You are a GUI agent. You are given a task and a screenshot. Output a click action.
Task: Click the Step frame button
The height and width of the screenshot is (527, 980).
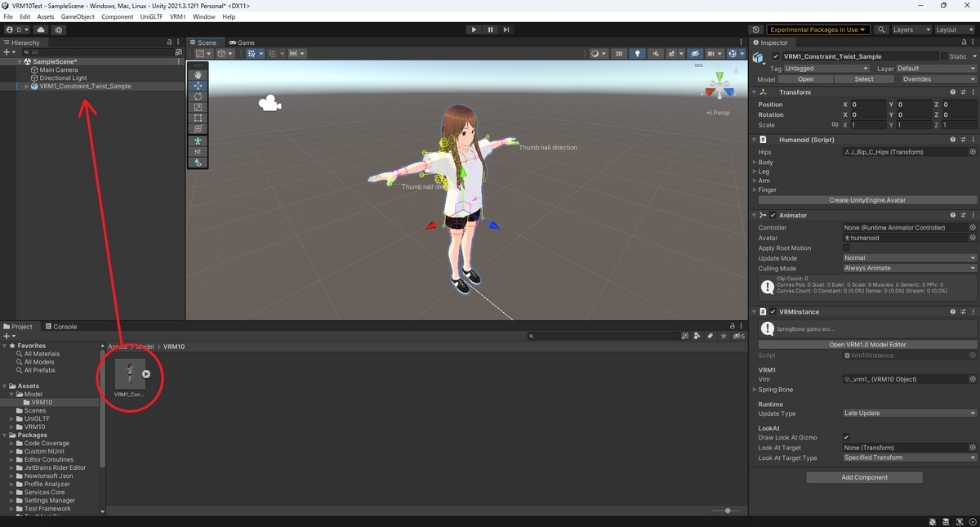coord(506,29)
